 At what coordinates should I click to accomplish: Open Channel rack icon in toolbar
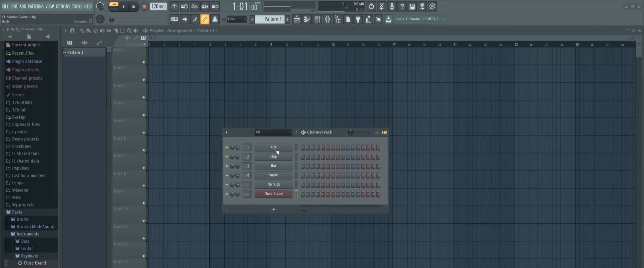click(317, 19)
